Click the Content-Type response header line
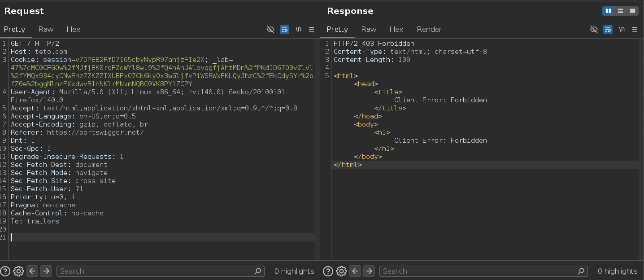This screenshot has height=280, width=644. click(410, 52)
